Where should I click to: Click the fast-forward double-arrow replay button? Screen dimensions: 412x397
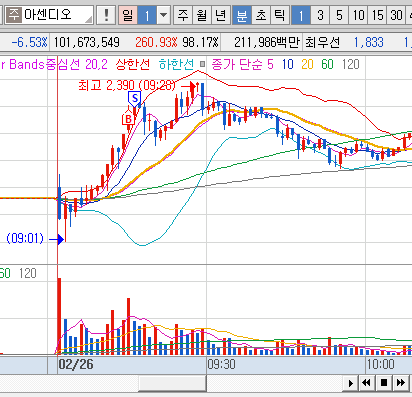(x=401, y=383)
